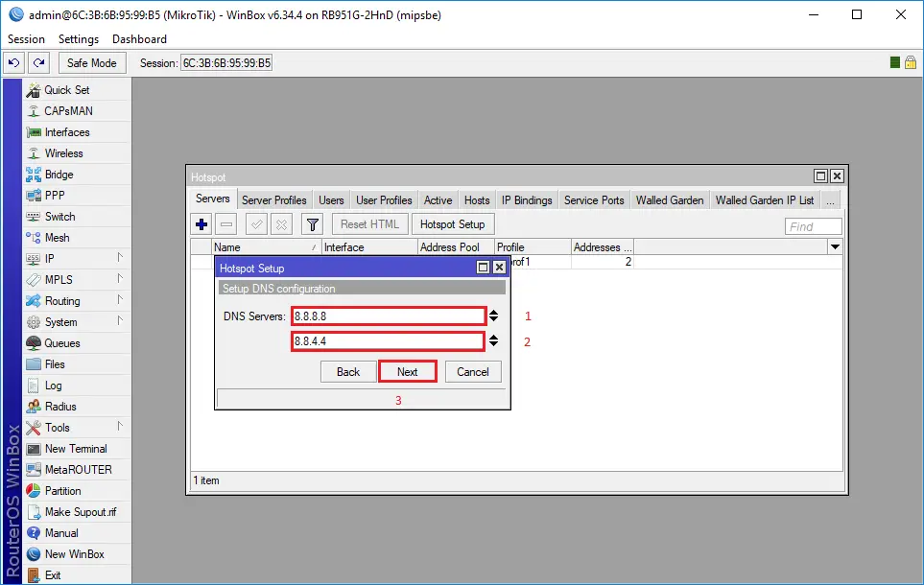Screen dimensions: 924x585
Task: Open the Bridge menu
Action: 77,175
